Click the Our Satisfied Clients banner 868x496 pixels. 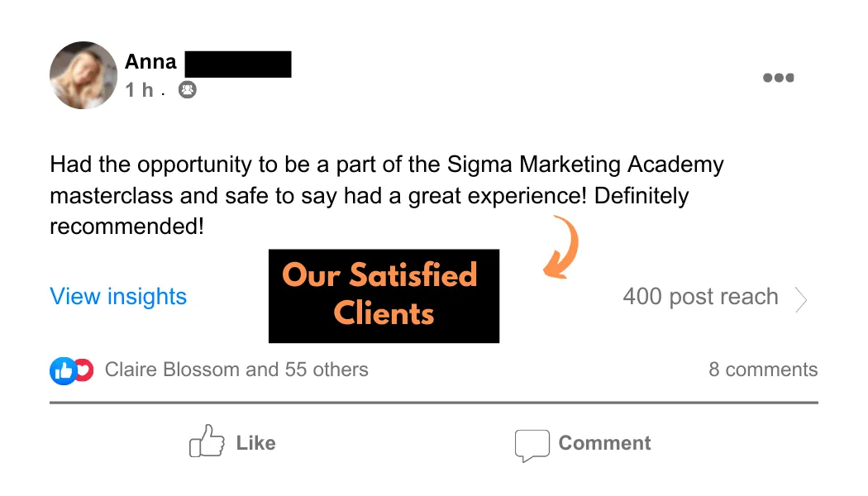point(384,296)
